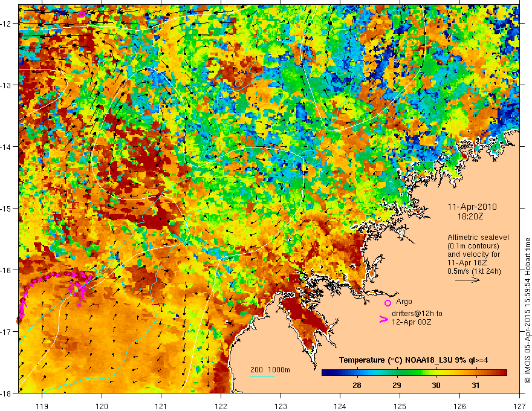Click the magenta Argo circle in legend

tap(388, 303)
